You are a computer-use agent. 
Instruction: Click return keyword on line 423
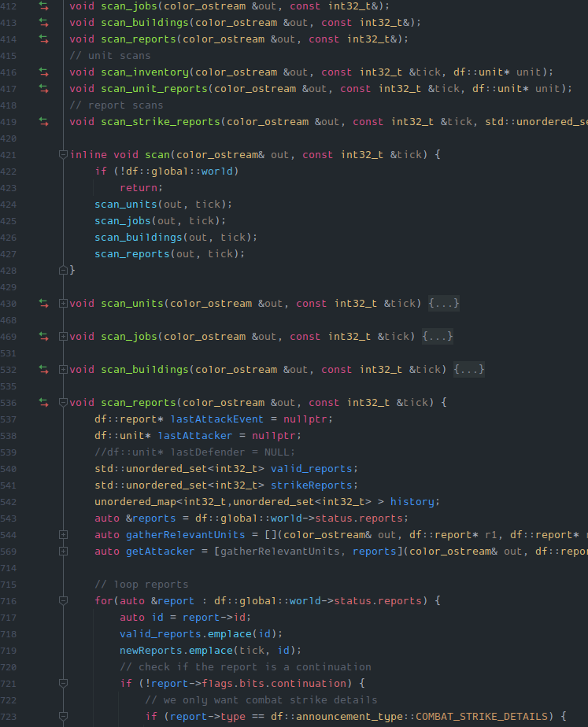(139, 188)
